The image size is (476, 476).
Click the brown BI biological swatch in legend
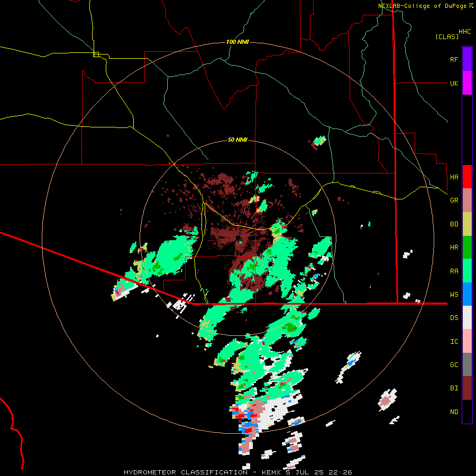467,388
